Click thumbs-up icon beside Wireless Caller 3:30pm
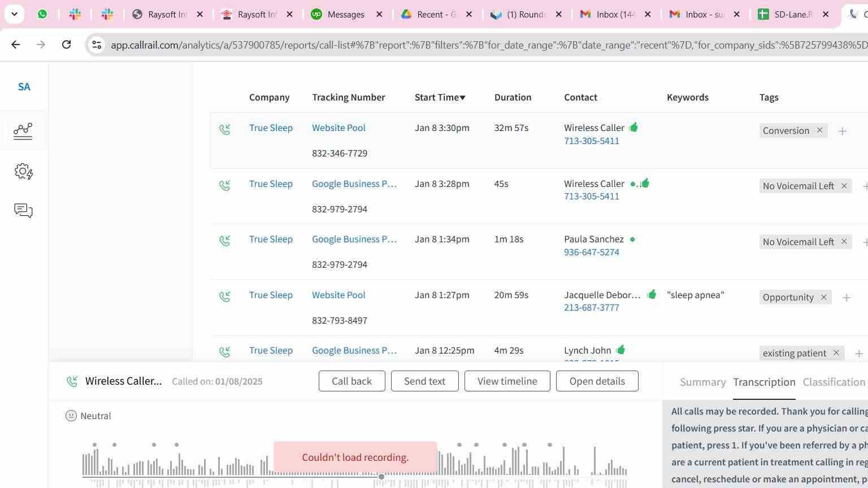Screen dimensions: 868x488 [633, 127]
